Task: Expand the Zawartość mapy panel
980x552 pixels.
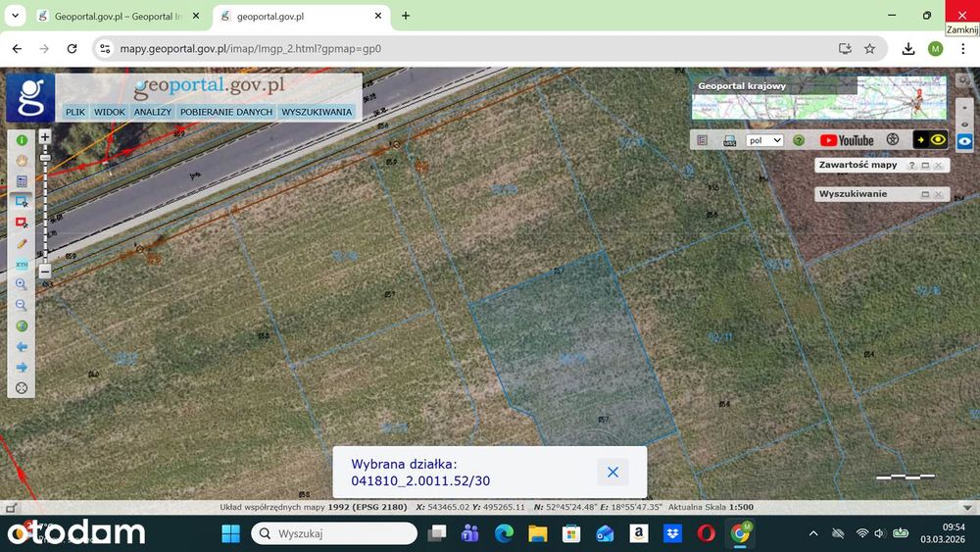Action: coord(926,165)
